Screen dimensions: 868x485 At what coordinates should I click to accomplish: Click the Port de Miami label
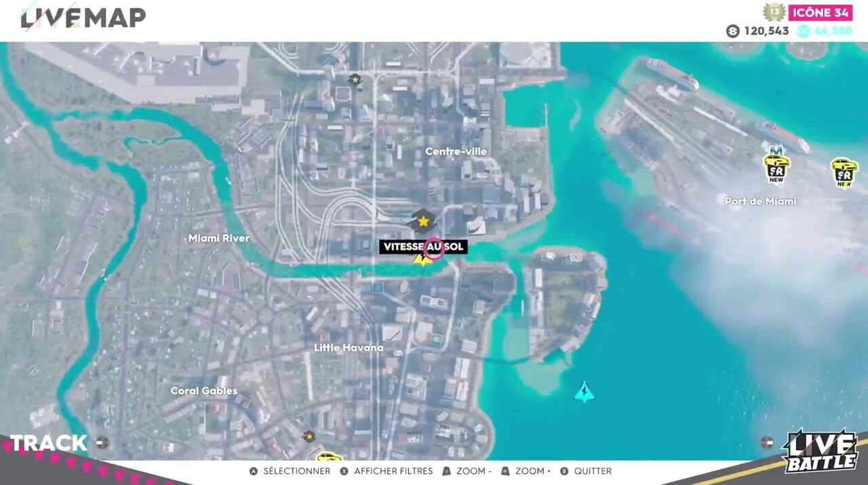tap(760, 201)
